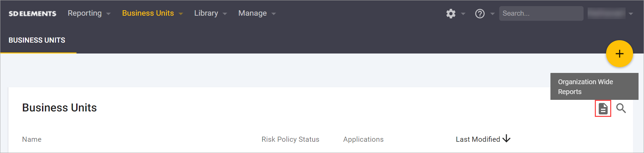
Task: Toggle the Last Modified sort arrow
Action: [507, 139]
